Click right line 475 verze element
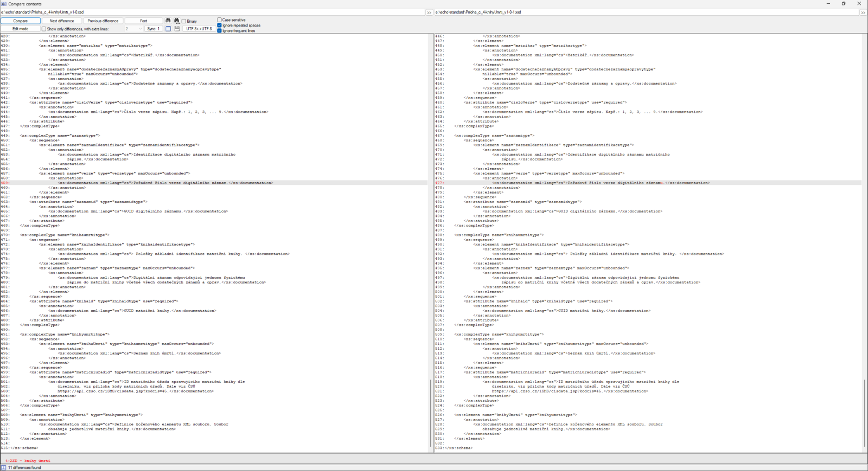 pyautogui.click(x=548, y=173)
